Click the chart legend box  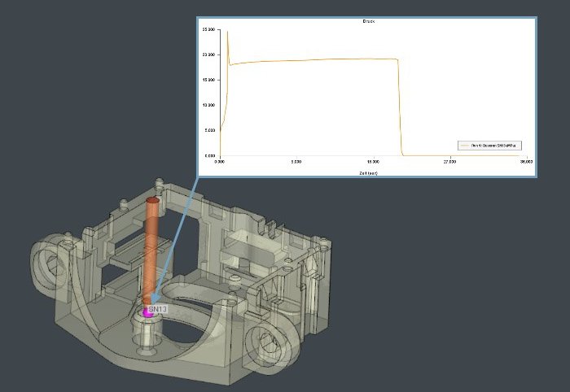[x=489, y=146]
